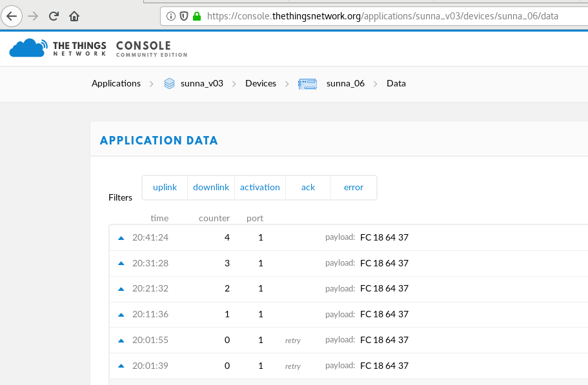The height and width of the screenshot is (385, 588).
Task: Click the APPLICATION DATA heading
Action: [x=159, y=141]
